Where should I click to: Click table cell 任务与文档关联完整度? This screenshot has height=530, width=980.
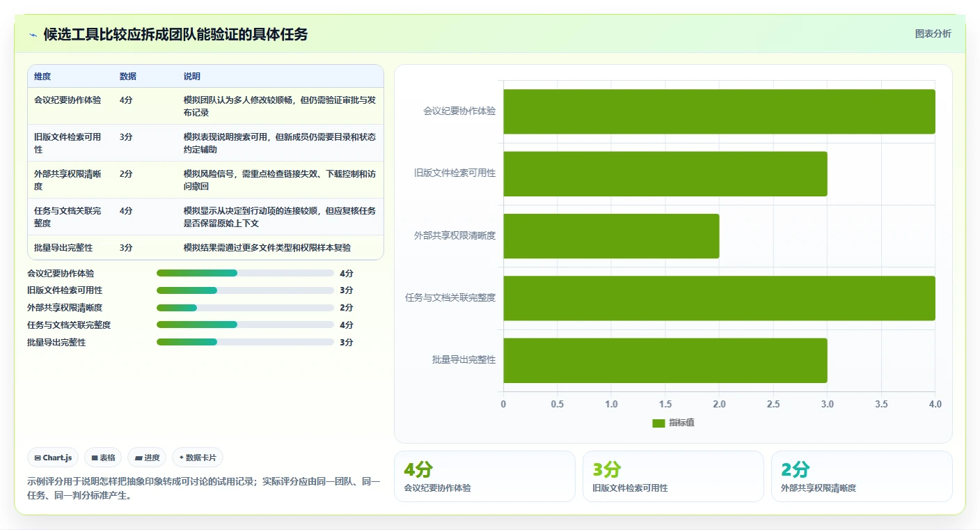tap(68, 217)
